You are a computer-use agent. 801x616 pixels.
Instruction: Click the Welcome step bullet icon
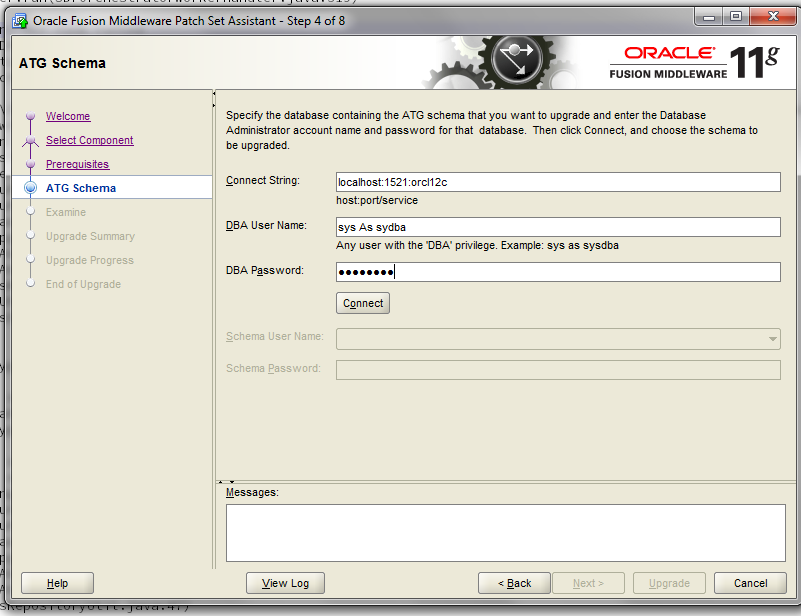coord(31,116)
